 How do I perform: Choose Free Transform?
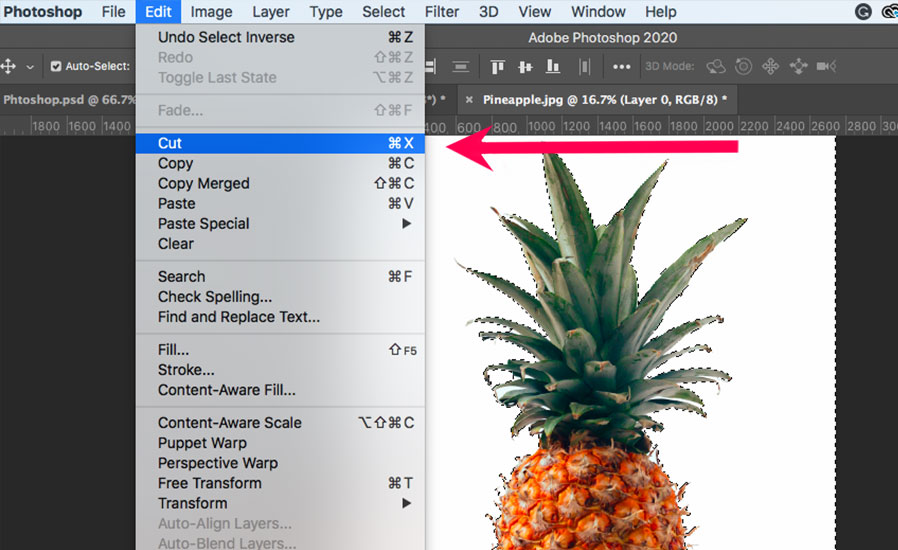click(x=281, y=484)
